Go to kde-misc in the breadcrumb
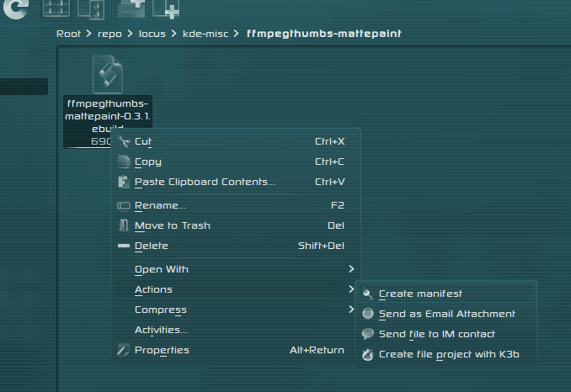 [x=205, y=34]
